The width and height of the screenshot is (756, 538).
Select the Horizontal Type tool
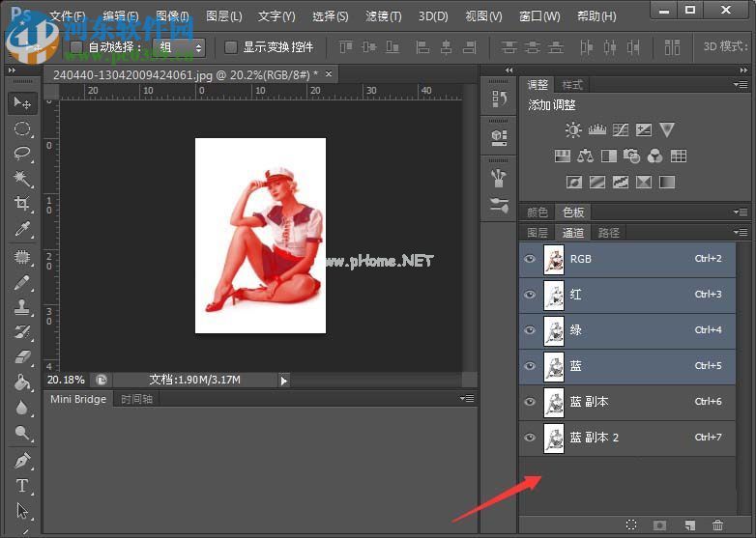coord(22,486)
